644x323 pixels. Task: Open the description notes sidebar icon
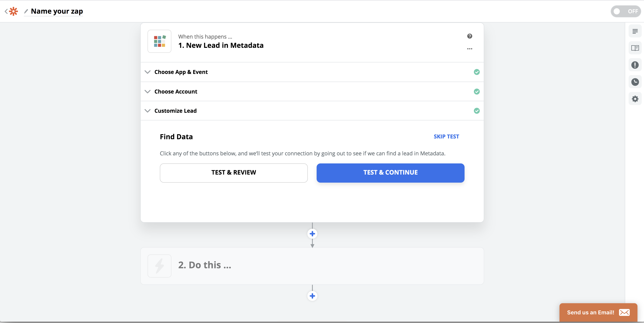(x=635, y=31)
